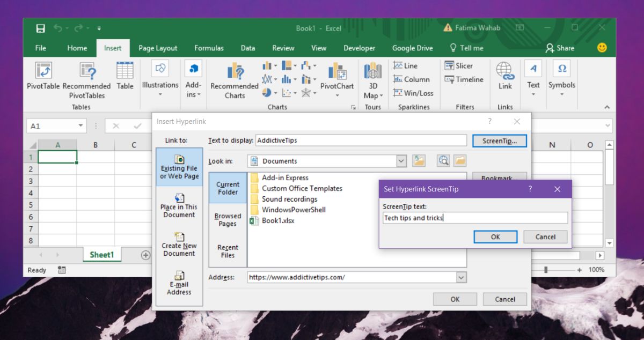Launch the 3D Map tool
644x340 pixels.
coord(373,80)
